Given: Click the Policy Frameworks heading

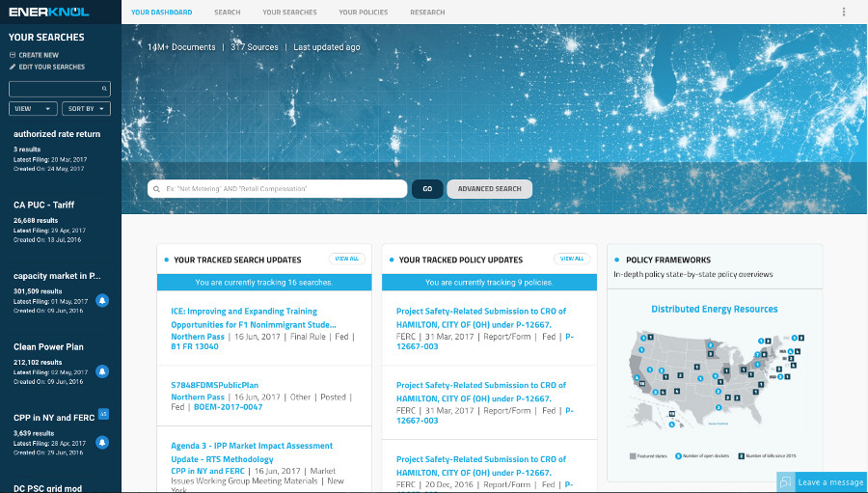Looking at the screenshot, I should 668,260.
